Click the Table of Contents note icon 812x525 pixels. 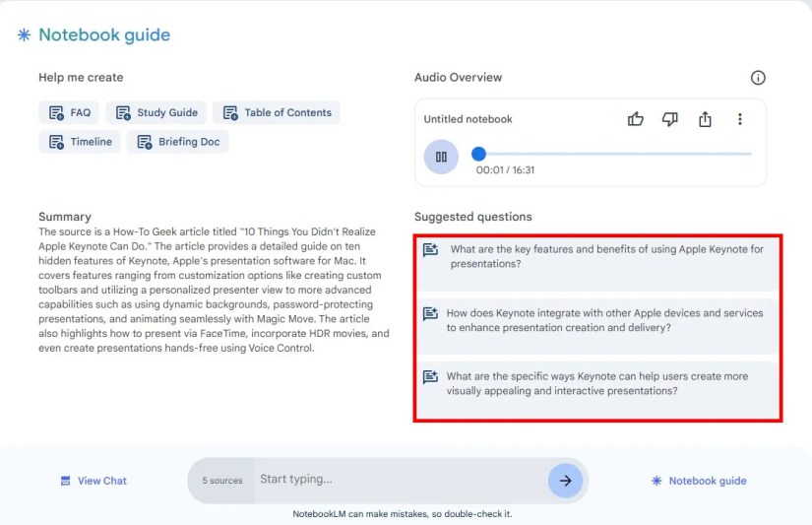(230, 112)
